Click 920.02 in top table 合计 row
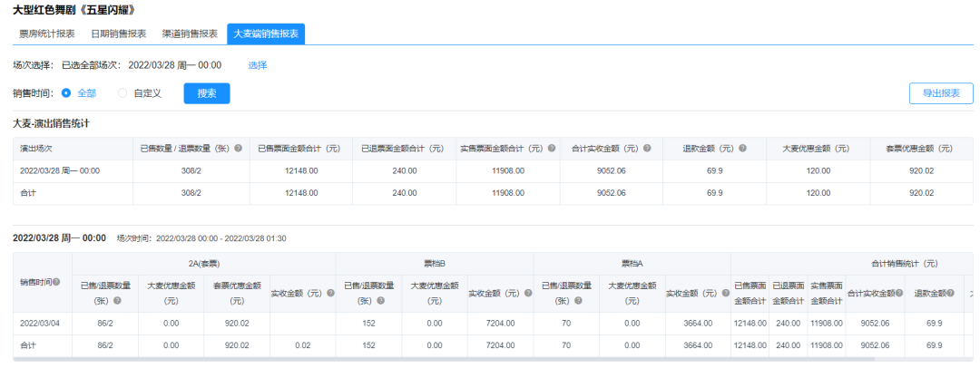The height and width of the screenshot is (368, 980). click(921, 193)
